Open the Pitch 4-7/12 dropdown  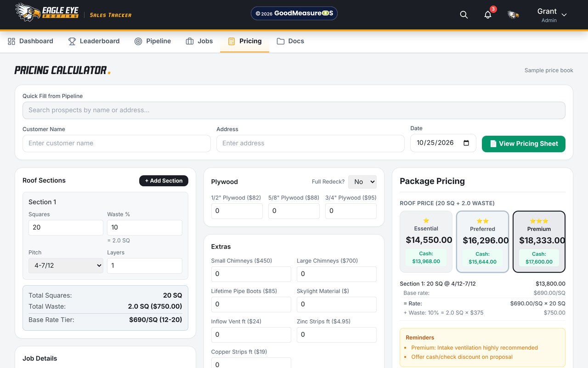coord(66,265)
